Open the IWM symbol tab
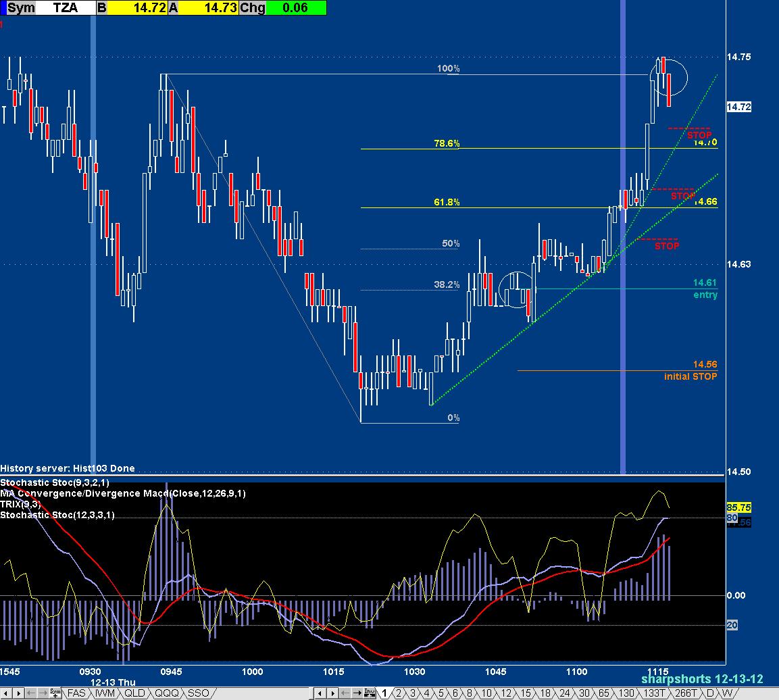The width and height of the screenshot is (779, 700). [x=105, y=693]
